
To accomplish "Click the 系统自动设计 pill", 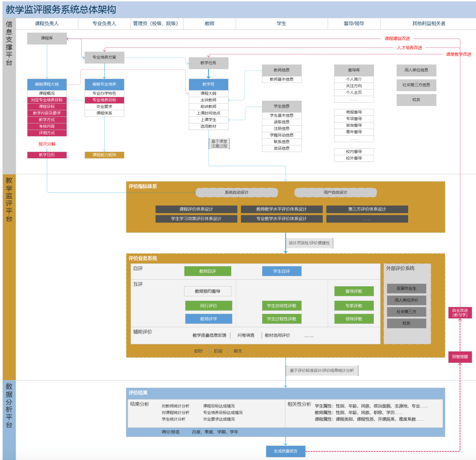I will [x=236, y=193].
